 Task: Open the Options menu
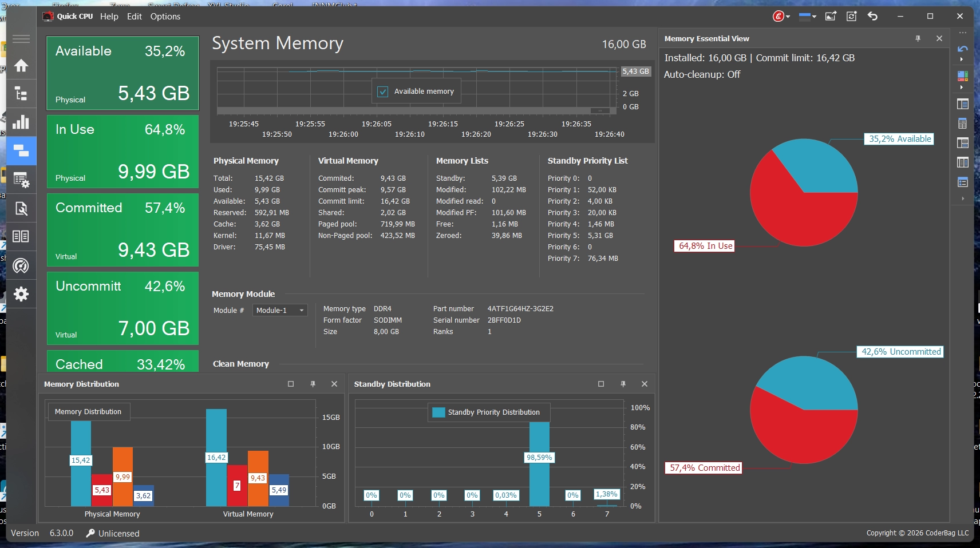165,17
